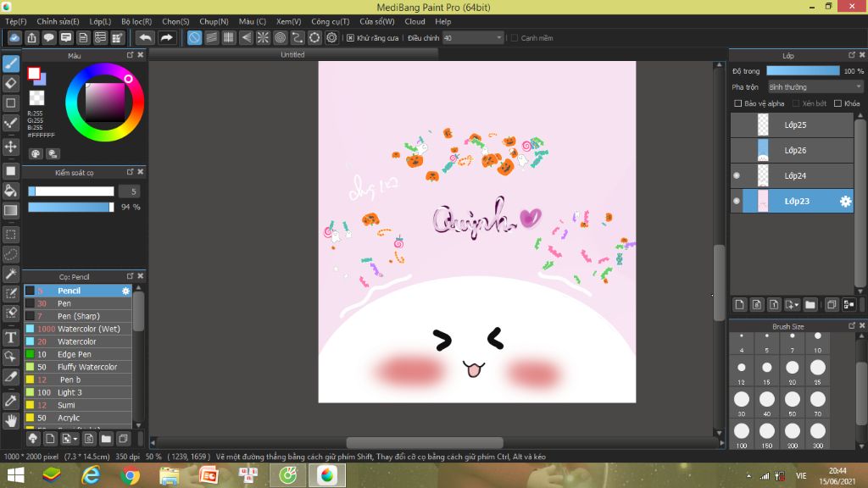
Task: Select the Hand tool
Action: pyautogui.click(x=10, y=420)
